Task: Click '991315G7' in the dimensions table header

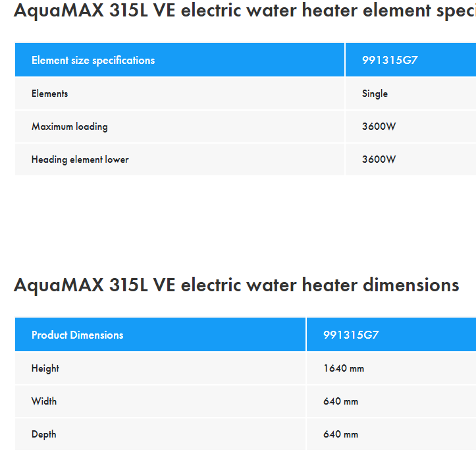Action: click(351, 335)
